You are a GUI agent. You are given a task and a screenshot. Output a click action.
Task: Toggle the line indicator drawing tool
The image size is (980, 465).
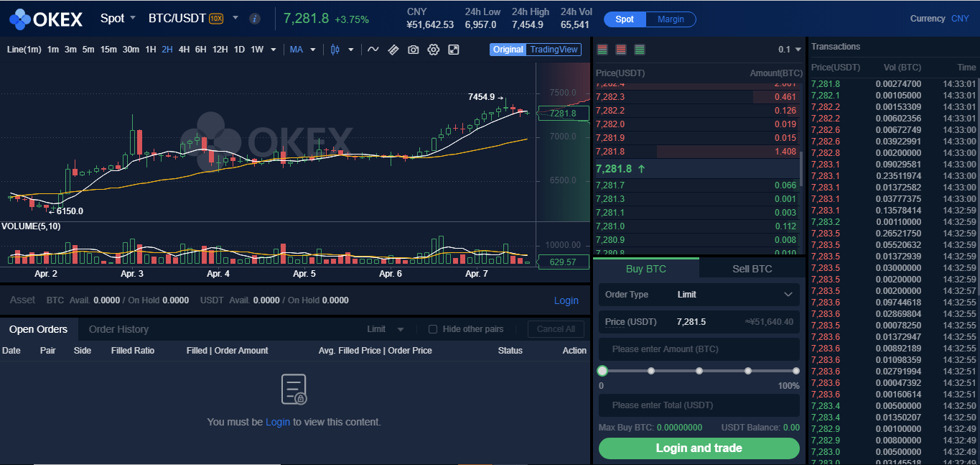click(x=373, y=50)
